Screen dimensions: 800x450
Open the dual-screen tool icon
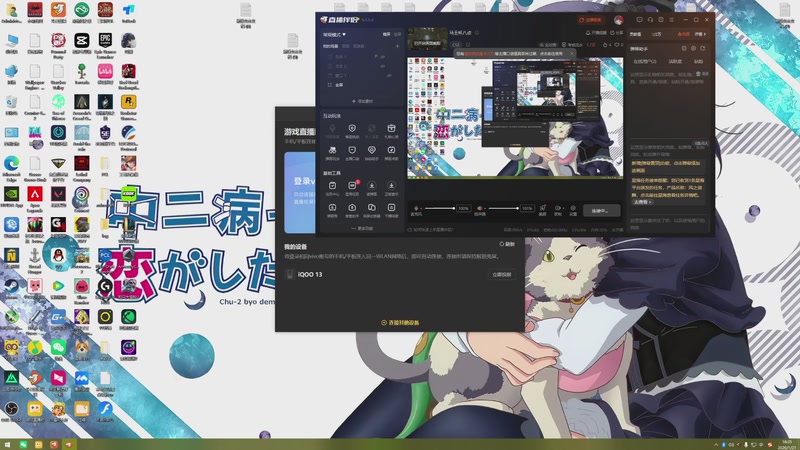tap(371, 210)
